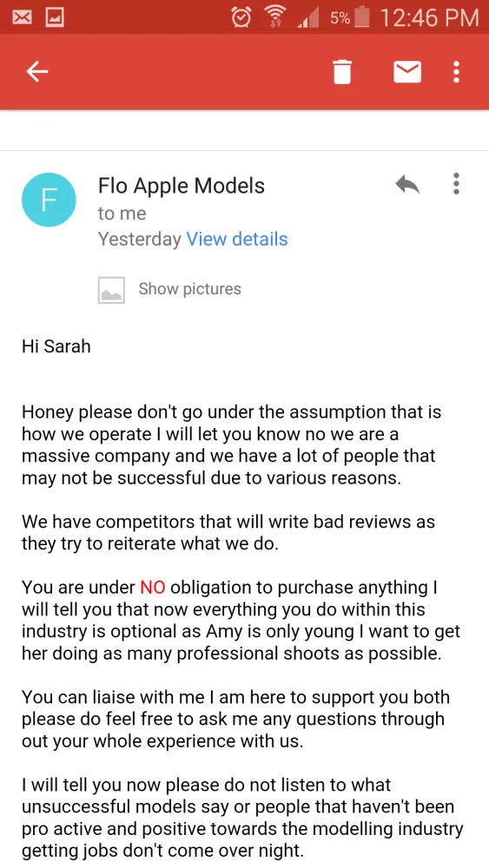489x868 pixels.
Task: Open the image notification icon
Action: click(x=55, y=17)
